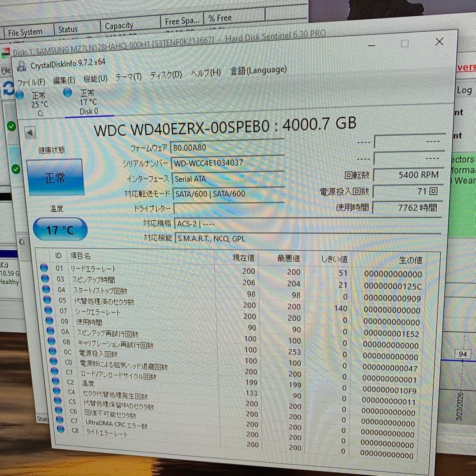Click the ACS-2 standard field
This screenshot has height=476, width=476.
308,224
